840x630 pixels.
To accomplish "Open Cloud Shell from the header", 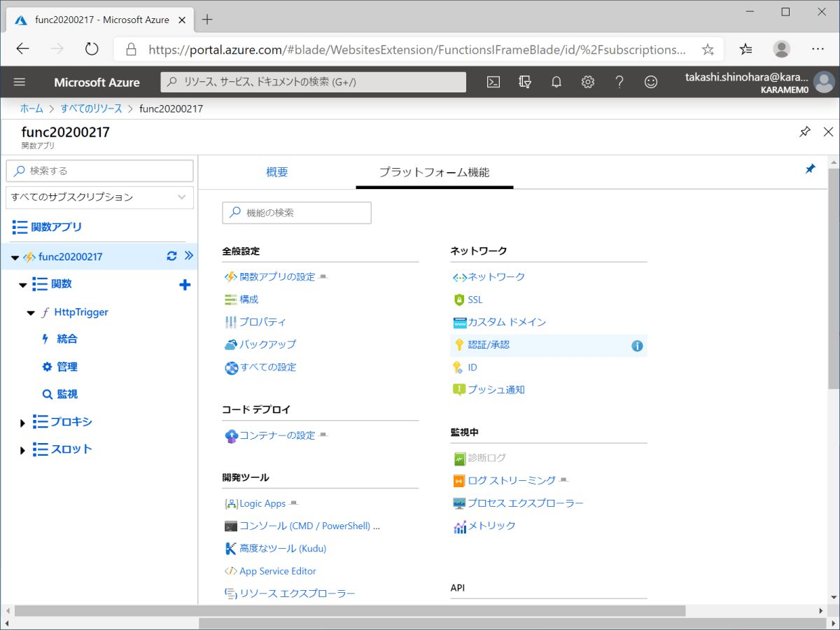I will point(493,82).
